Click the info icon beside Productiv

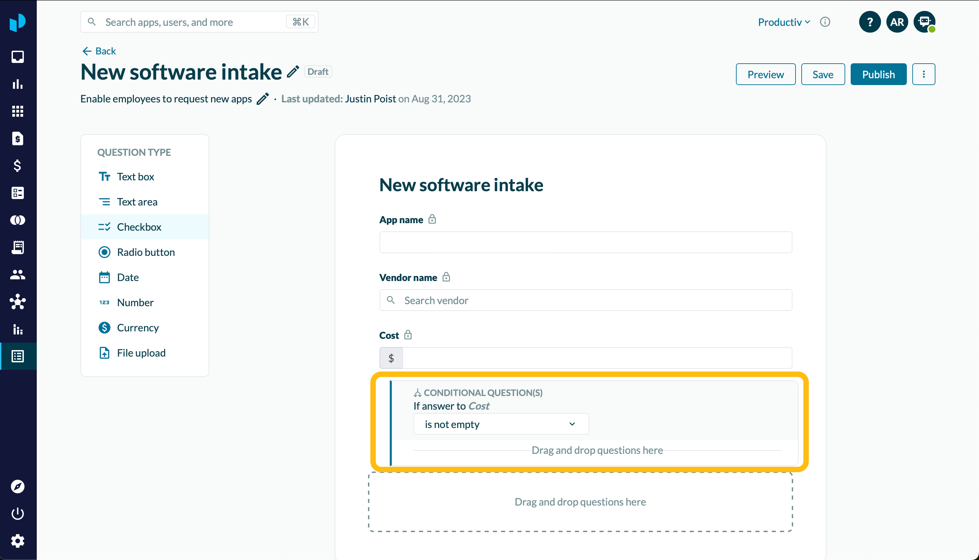point(825,22)
